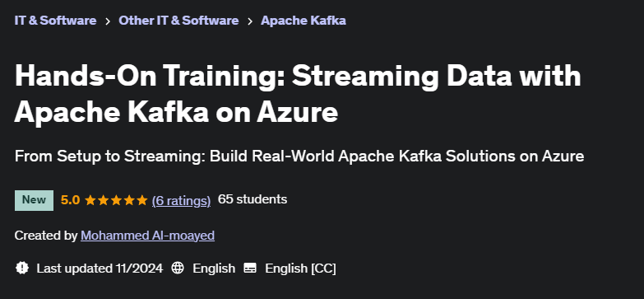Click the chevron before Apache Kafka
The height and width of the screenshot is (299, 644).
pos(250,21)
